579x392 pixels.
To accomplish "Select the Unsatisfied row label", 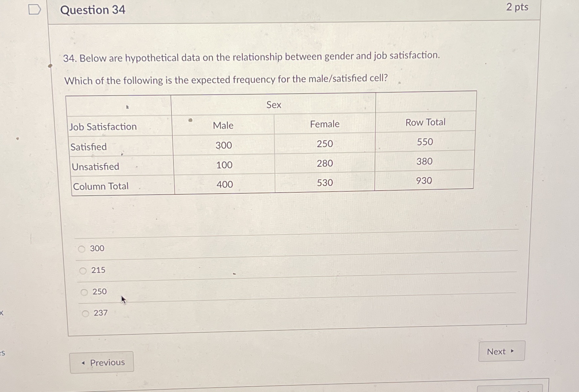I will coord(95,167).
